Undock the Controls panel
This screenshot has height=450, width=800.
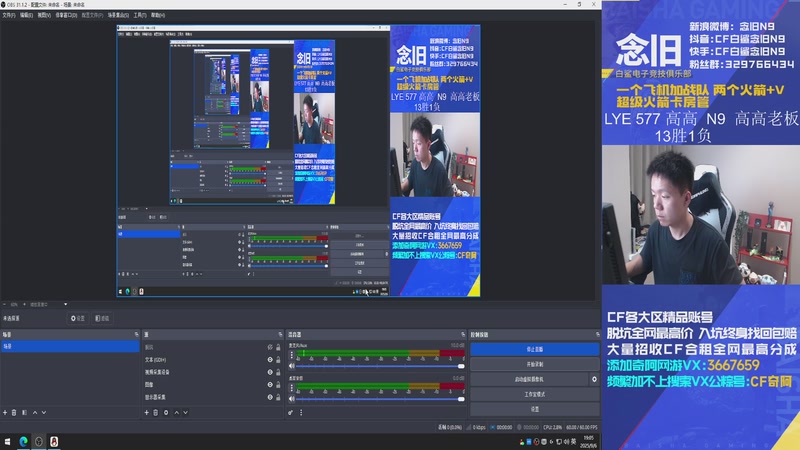coord(597,334)
